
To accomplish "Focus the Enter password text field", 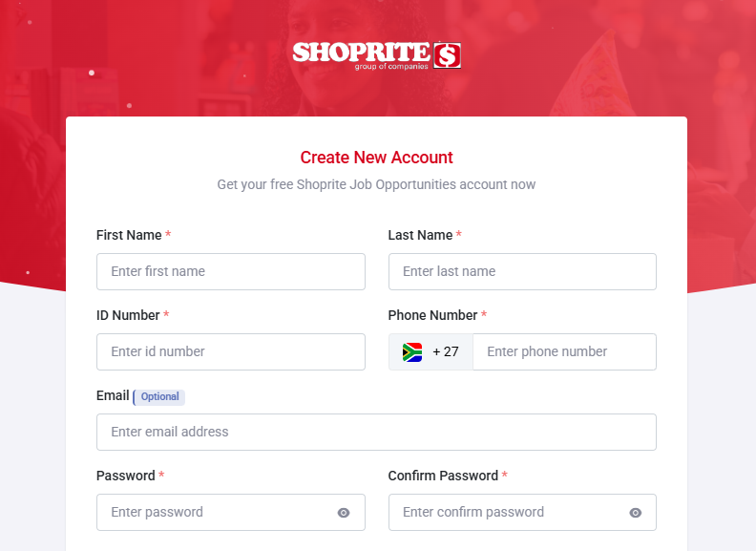I will [215, 512].
